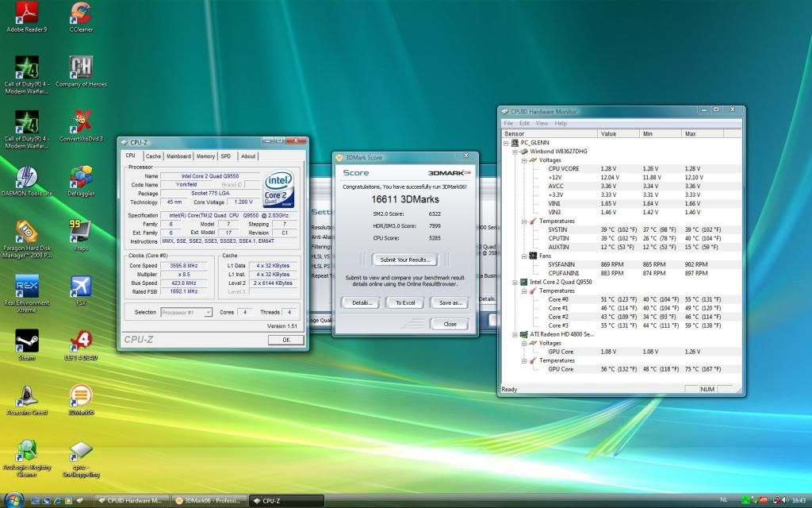The image size is (812, 508).
Task: Select the Auslogics Registry Cleaner icon
Action: pos(26,458)
